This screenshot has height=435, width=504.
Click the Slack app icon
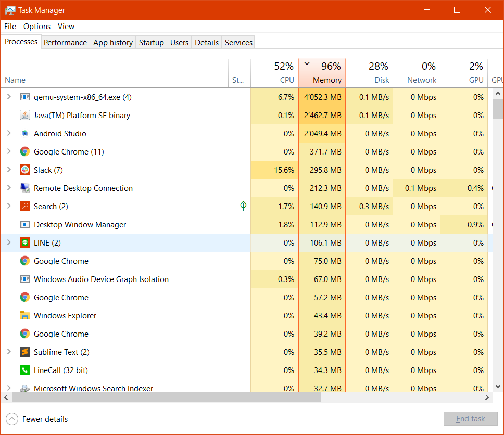pyautogui.click(x=24, y=170)
